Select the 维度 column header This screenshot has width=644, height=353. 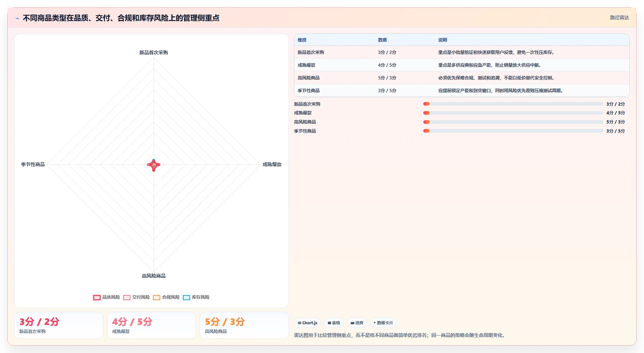click(302, 40)
